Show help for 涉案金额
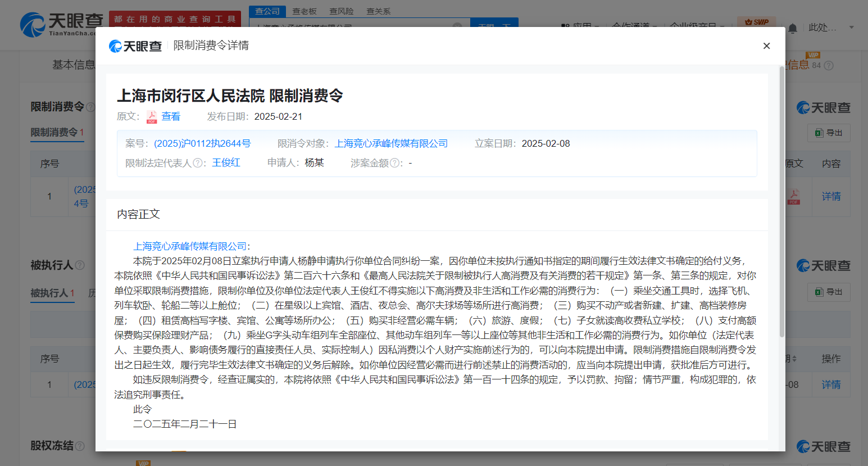The image size is (868, 466). coord(394,163)
